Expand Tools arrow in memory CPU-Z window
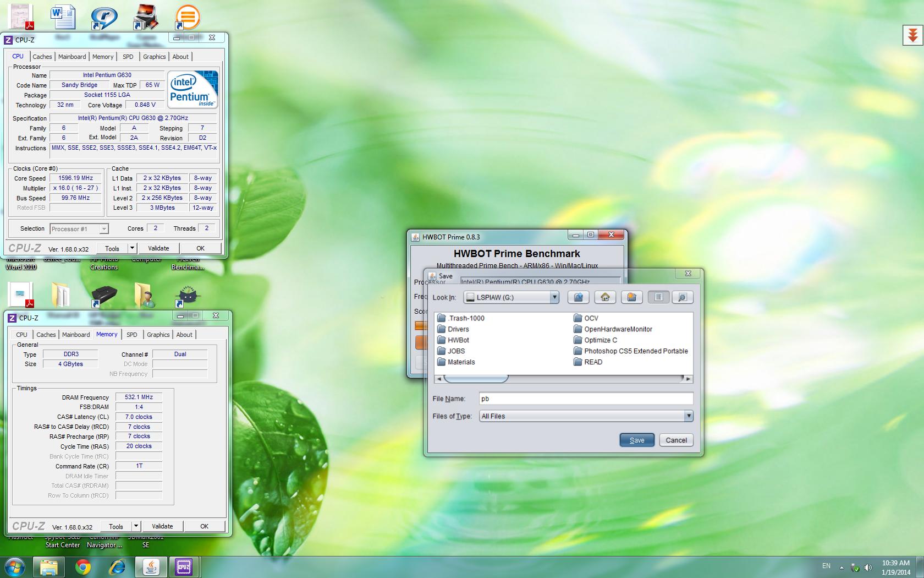Viewport: 924px width, 578px height. [x=136, y=526]
